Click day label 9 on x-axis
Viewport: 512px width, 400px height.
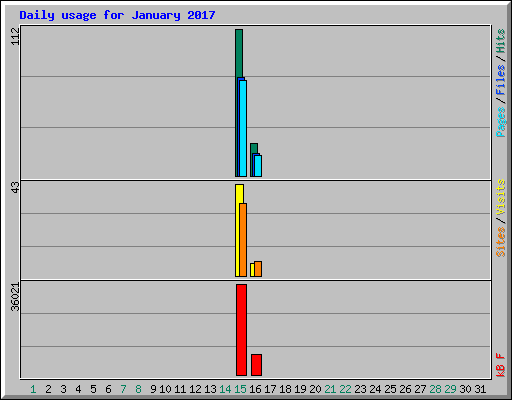[x=153, y=389]
